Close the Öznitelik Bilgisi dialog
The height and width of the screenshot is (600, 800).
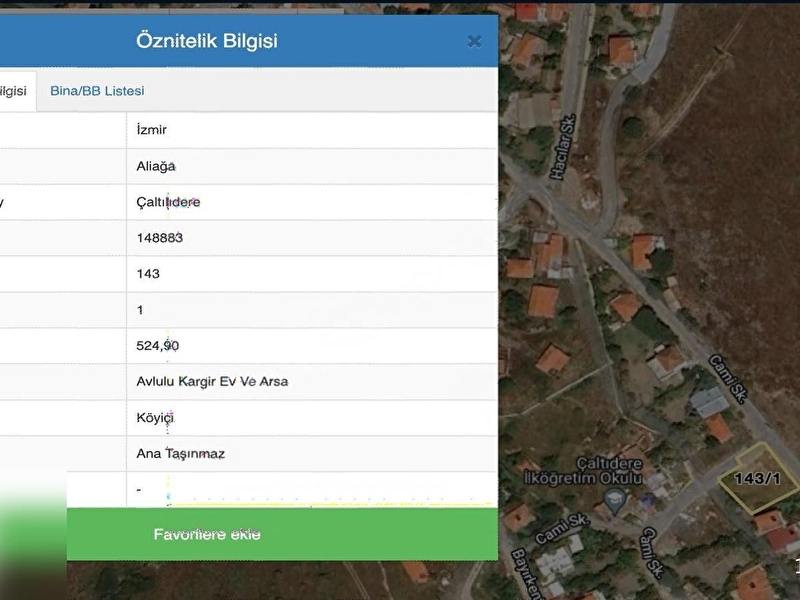(x=474, y=41)
